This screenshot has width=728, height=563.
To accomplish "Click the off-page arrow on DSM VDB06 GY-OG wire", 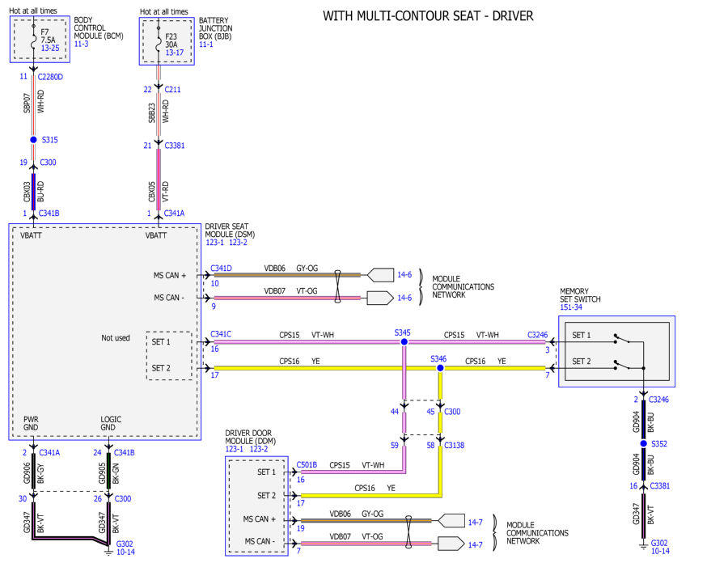I will (380, 275).
